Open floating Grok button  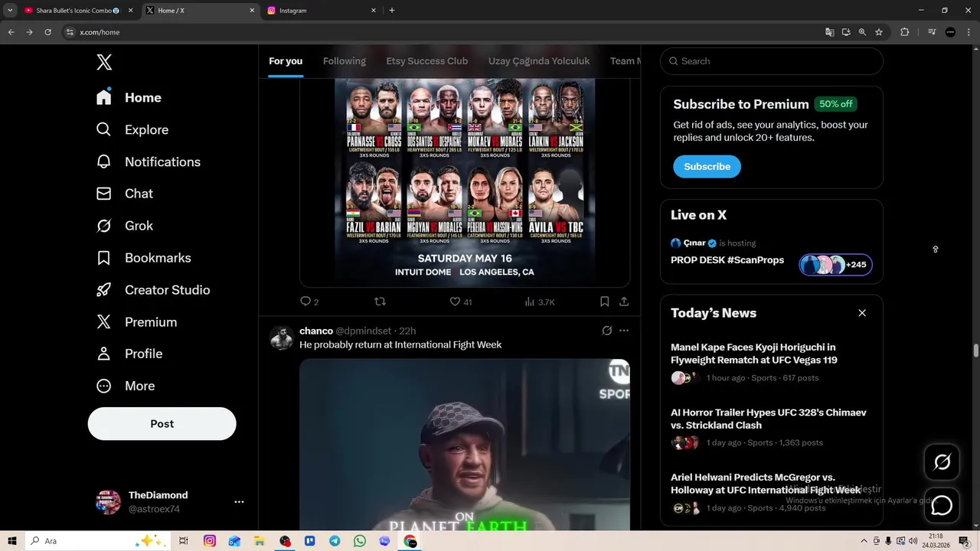click(x=942, y=462)
